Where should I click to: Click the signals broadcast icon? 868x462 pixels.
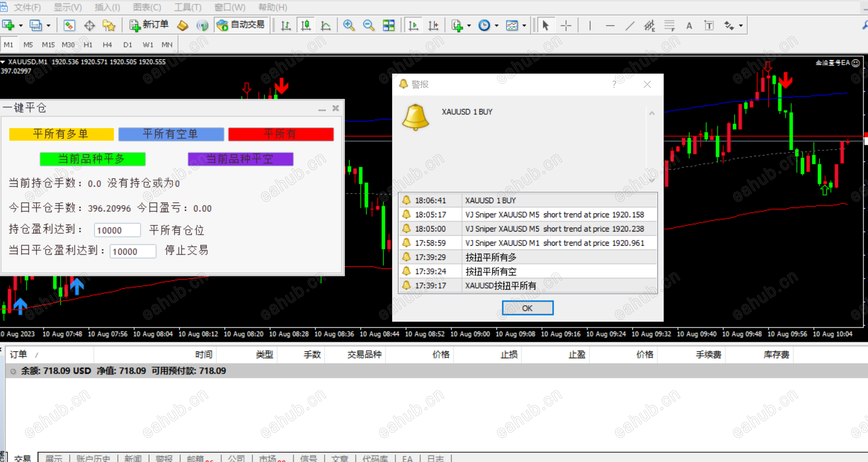point(202,26)
